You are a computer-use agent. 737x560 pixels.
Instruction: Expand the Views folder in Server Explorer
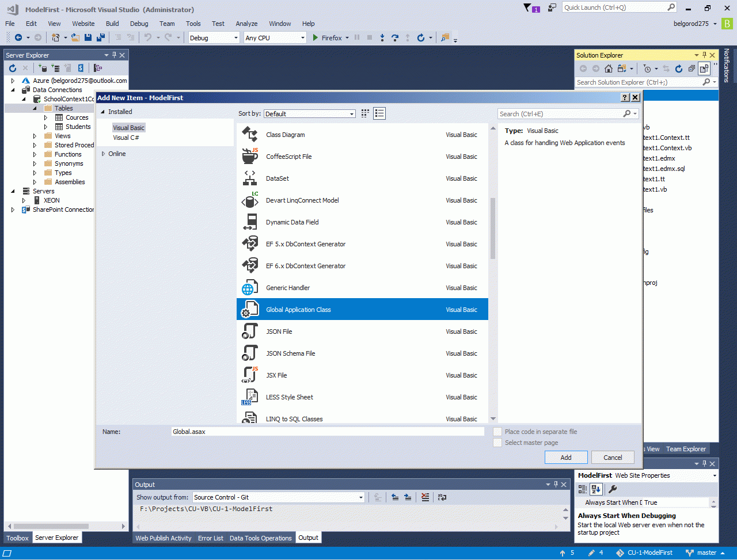(35, 136)
